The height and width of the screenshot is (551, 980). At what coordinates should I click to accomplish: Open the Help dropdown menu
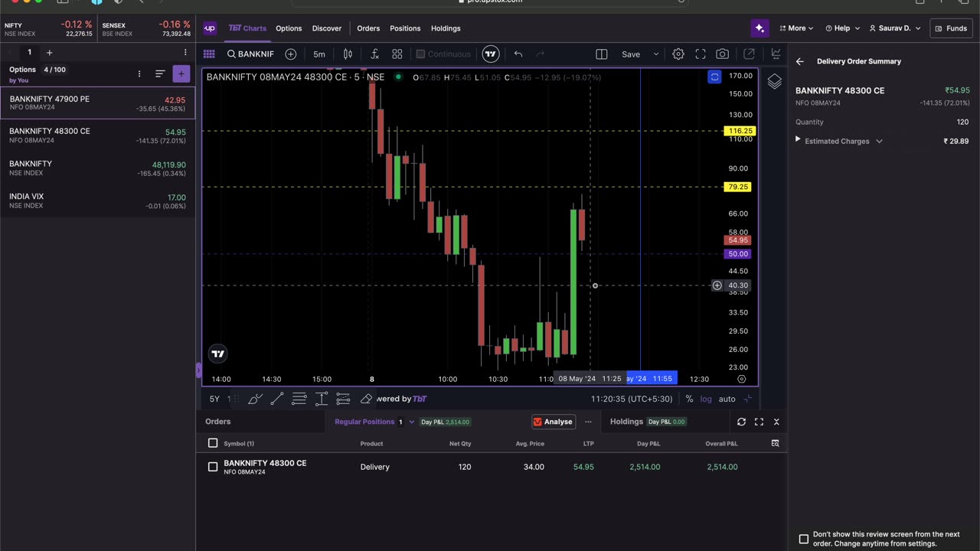842,28
